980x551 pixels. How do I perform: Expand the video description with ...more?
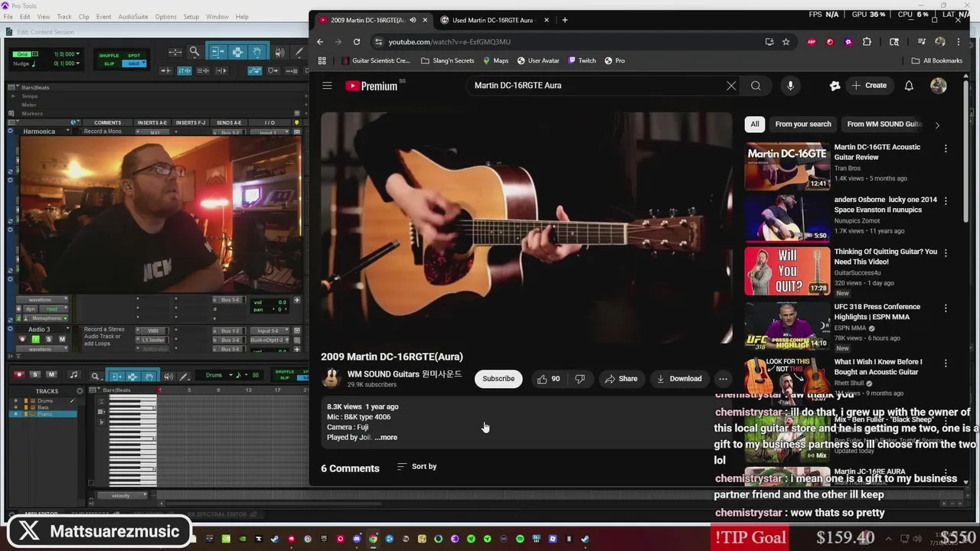click(386, 438)
